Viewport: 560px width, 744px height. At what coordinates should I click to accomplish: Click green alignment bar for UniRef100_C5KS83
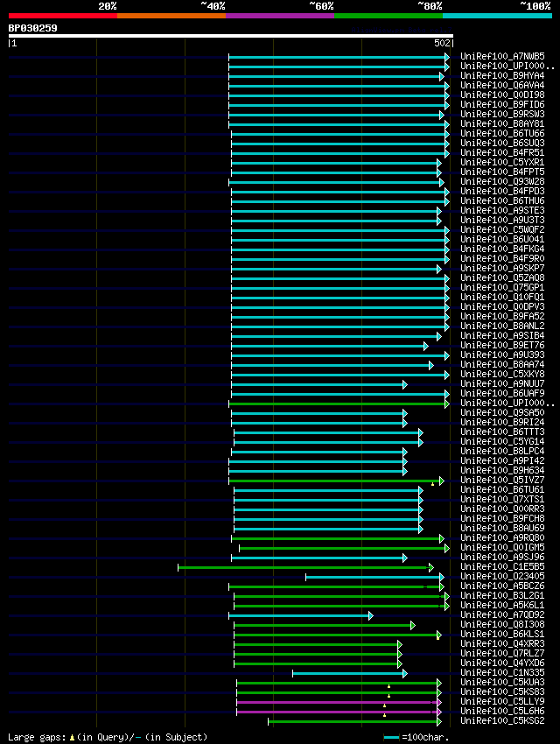[x=339, y=692]
